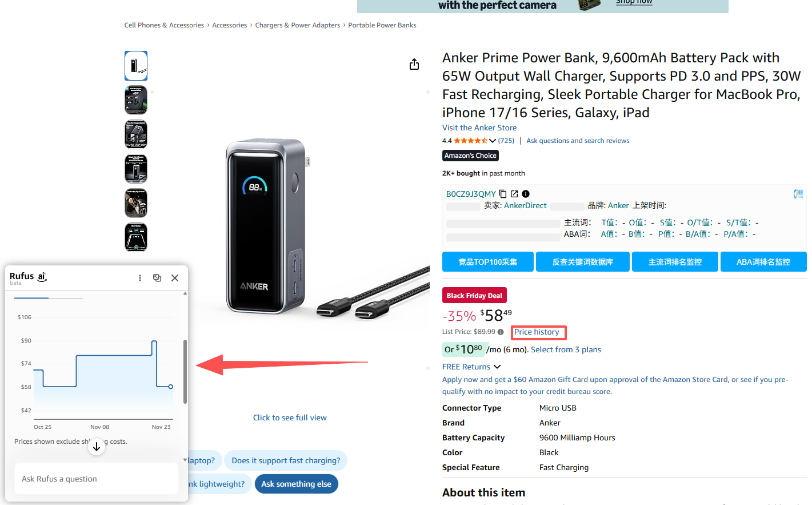Select the second product image thumbnail
812x505 pixels.
[136, 100]
